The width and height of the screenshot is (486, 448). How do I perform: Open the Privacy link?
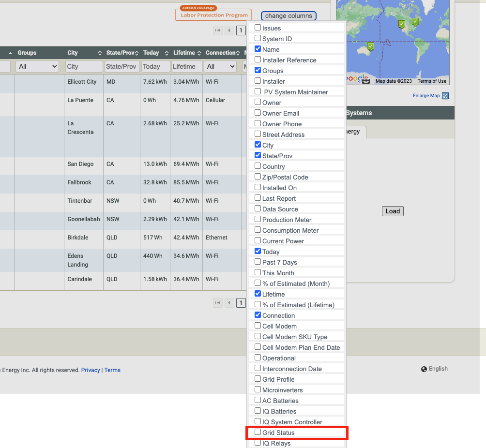[91, 370]
